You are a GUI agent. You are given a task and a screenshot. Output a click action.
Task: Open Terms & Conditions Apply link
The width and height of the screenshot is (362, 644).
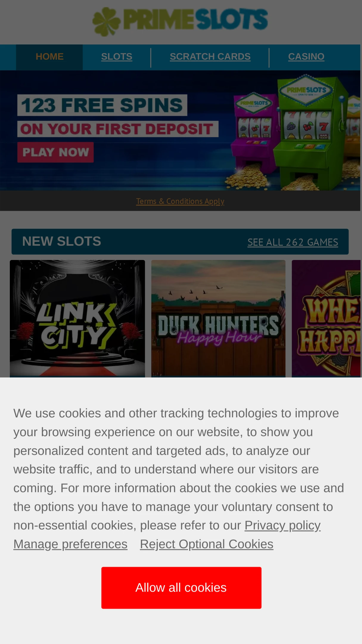pyautogui.click(x=180, y=201)
